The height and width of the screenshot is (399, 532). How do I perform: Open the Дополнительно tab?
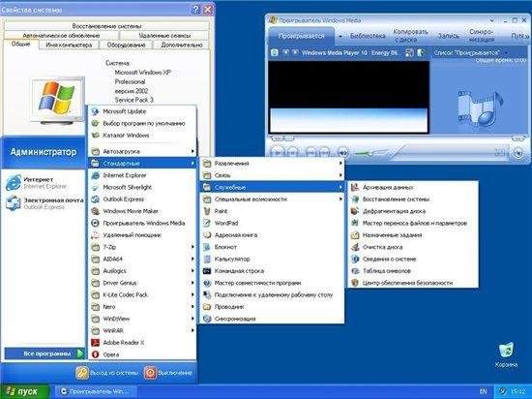[182, 45]
